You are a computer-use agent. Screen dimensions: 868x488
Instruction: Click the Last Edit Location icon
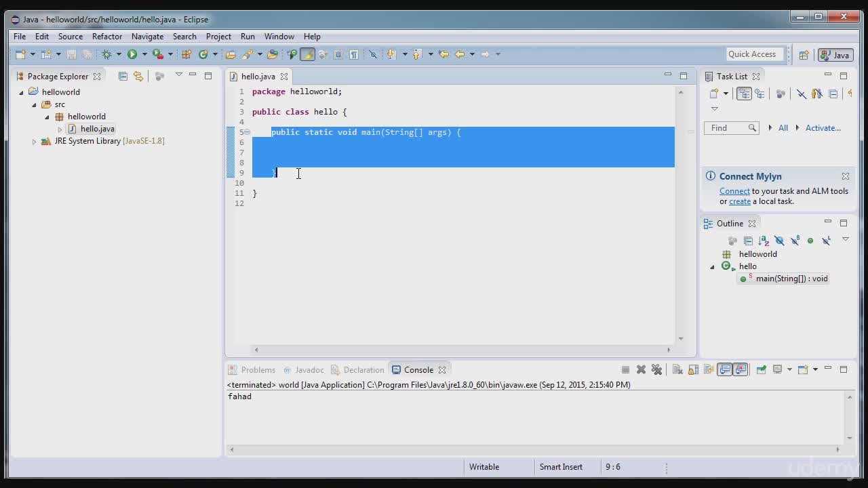pyautogui.click(x=443, y=54)
